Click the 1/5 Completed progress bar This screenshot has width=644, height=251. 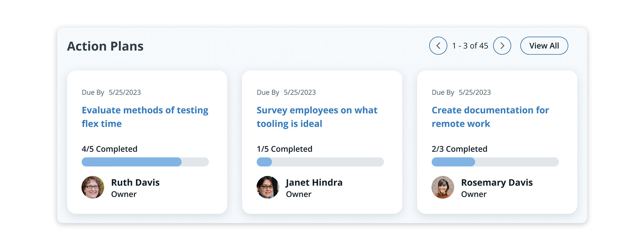(320, 162)
